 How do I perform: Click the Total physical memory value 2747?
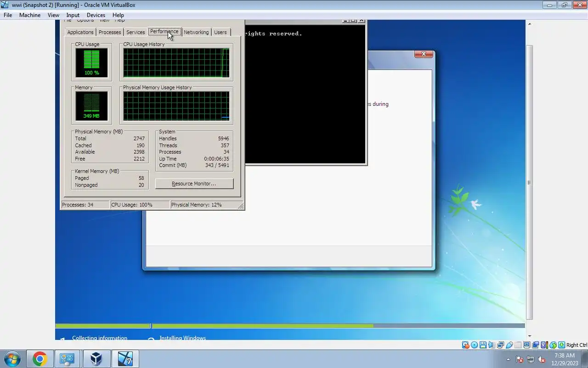pos(139,138)
